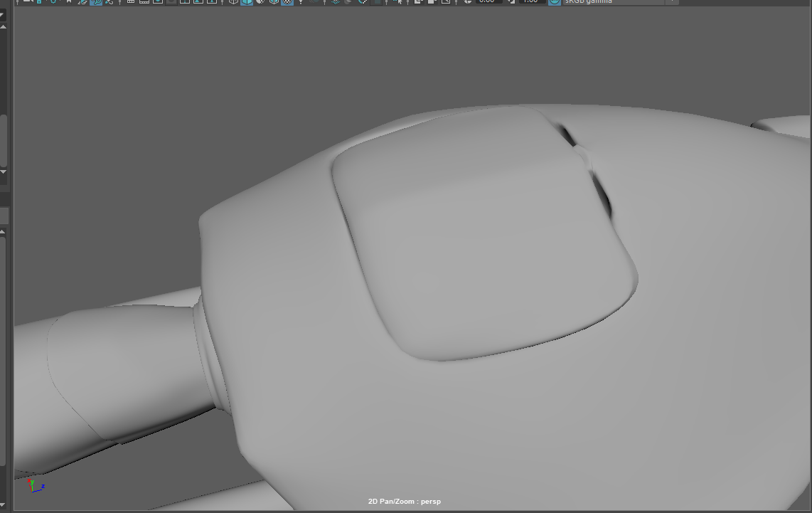Toggle the Resolution Gate icon
Screen dimensions: 812x513
(x=157, y=1)
